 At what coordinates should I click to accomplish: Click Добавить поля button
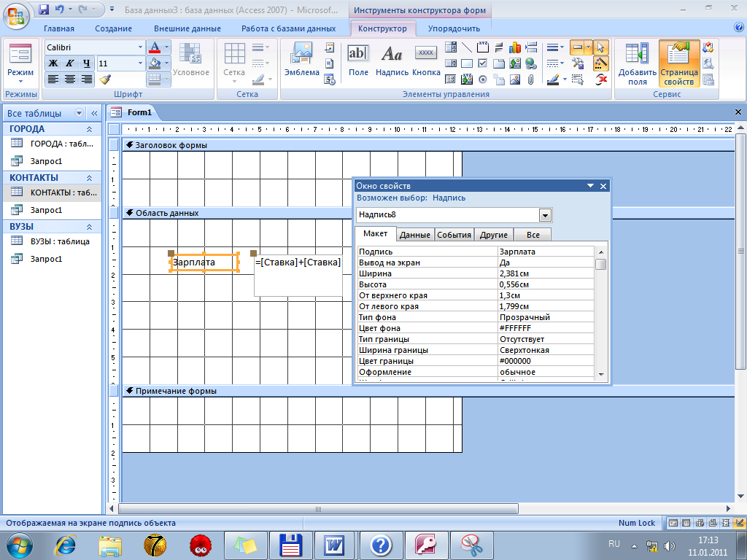(x=637, y=64)
